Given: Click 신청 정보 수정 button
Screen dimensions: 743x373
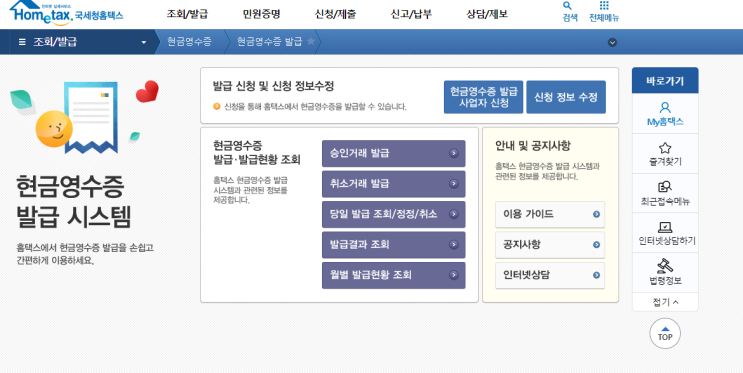Looking at the screenshot, I should click(x=566, y=97).
